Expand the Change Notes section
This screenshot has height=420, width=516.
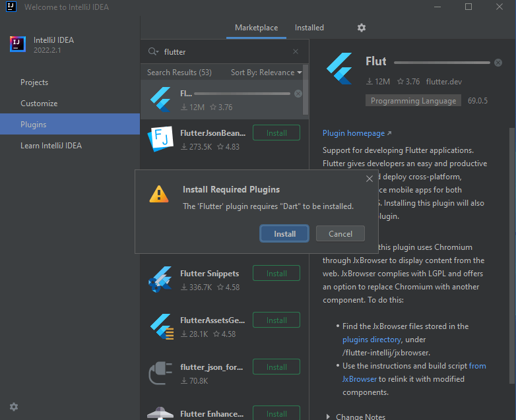pos(356,417)
